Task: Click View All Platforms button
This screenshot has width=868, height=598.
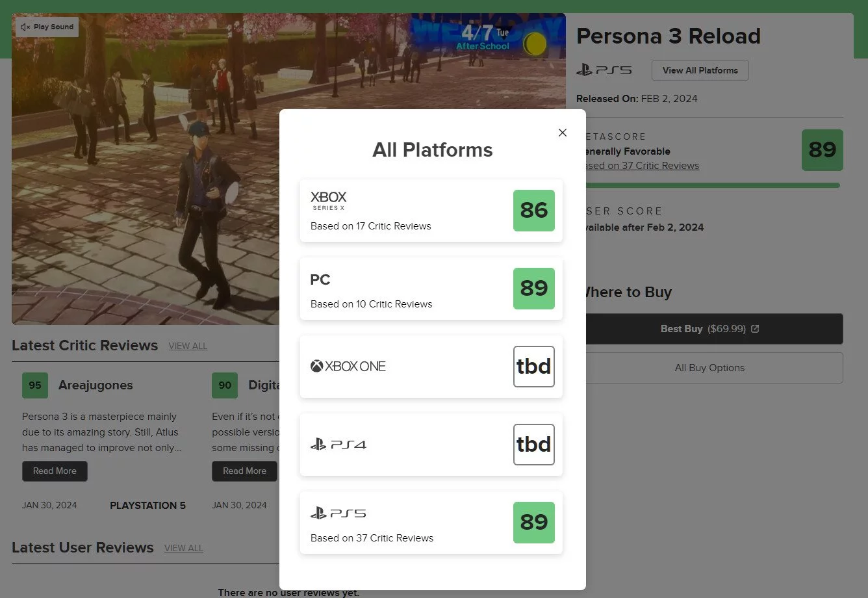Action: 700,70
